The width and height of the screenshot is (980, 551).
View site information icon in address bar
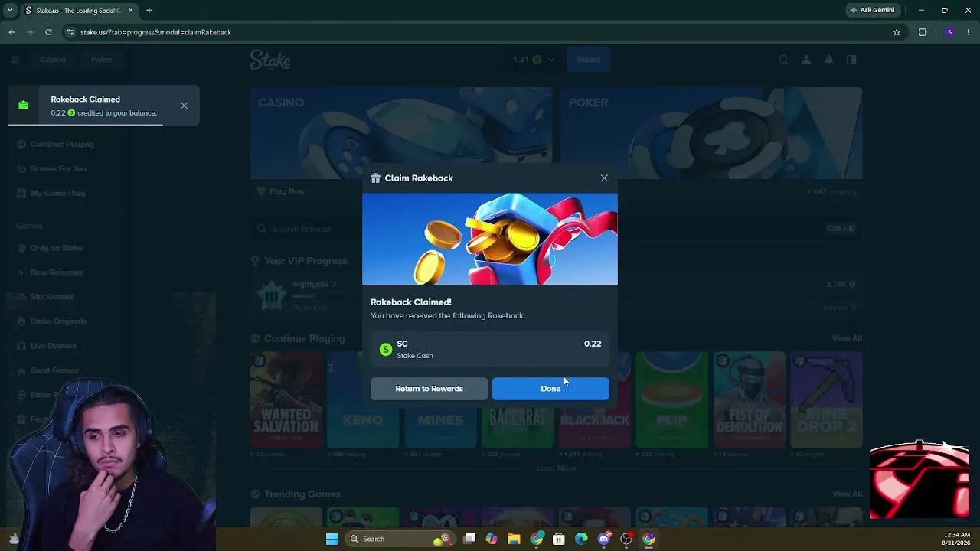(70, 32)
